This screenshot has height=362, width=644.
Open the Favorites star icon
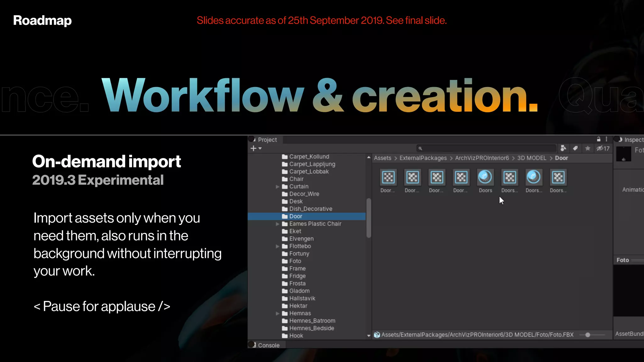(587, 148)
